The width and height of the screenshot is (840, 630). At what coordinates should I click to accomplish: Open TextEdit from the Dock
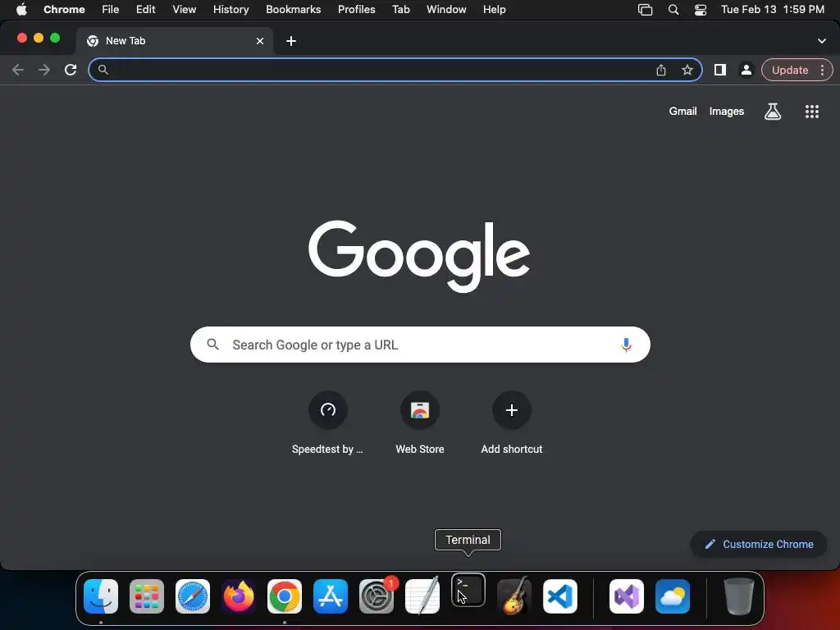pyautogui.click(x=422, y=596)
